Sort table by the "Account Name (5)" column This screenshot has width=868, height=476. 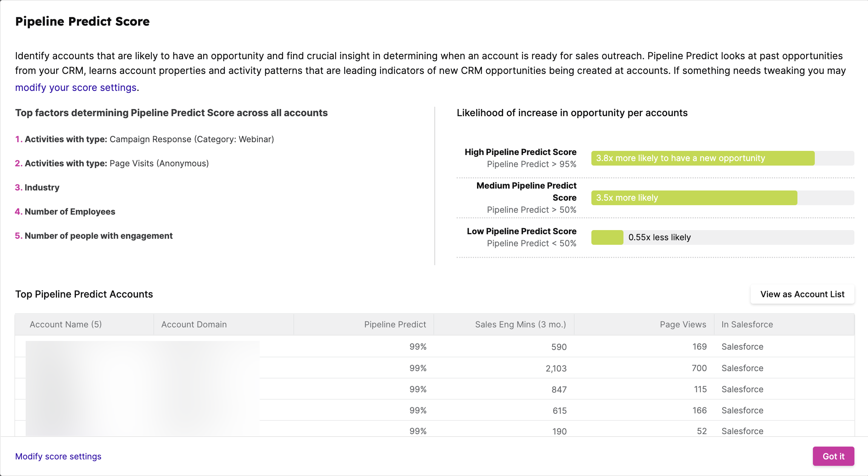point(66,324)
